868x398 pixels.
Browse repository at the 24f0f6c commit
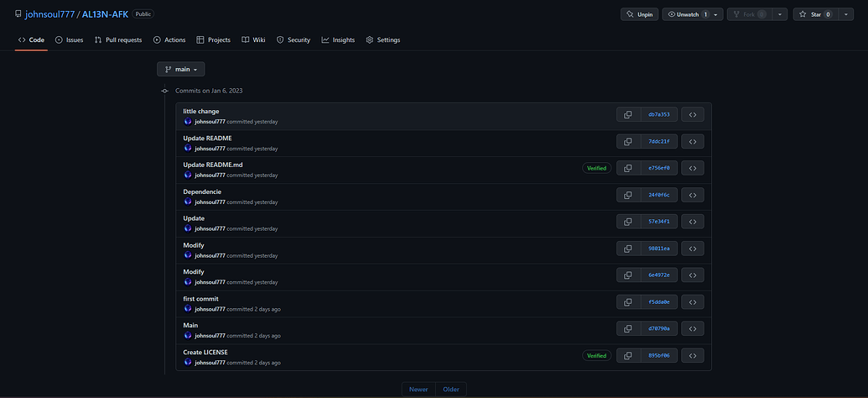click(x=693, y=195)
